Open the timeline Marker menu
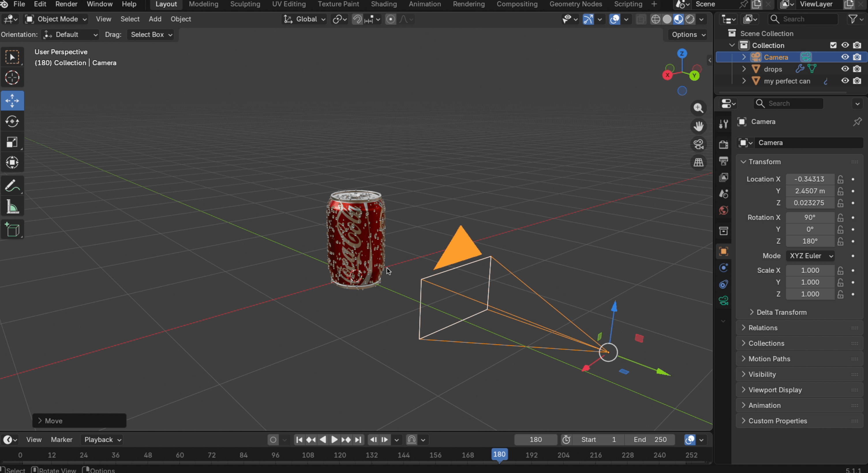This screenshot has height=473, width=868. [x=61, y=440]
